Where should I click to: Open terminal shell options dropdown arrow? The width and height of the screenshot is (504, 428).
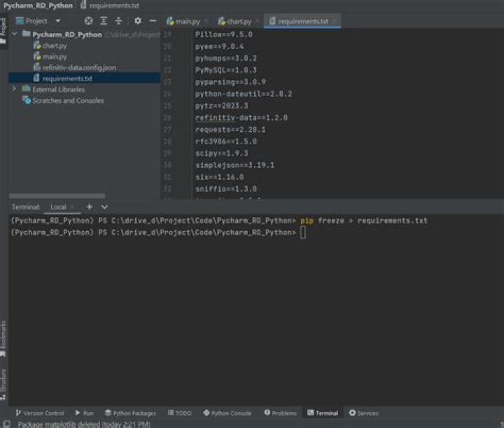[105, 207]
